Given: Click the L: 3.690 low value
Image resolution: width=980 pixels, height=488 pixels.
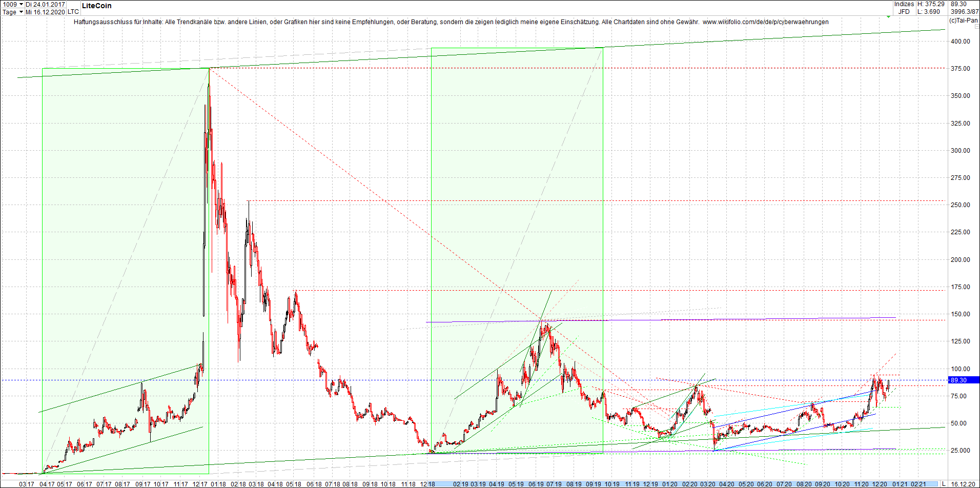Looking at the screenshot, I should click(x=929, y=12).
